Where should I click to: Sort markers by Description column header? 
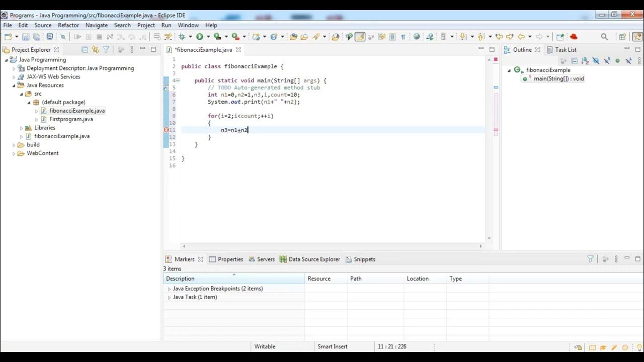click(234, 279)
